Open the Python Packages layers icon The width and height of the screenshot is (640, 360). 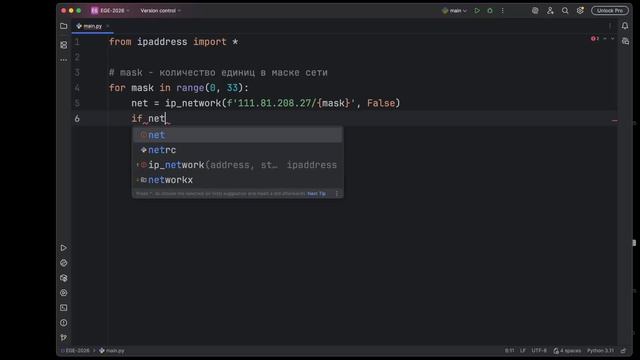[x=64, y=278]
